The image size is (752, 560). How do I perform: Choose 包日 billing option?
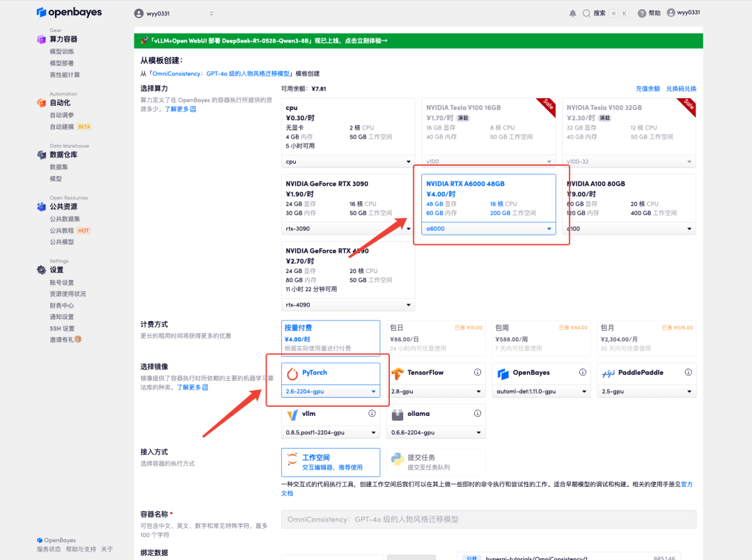click(x=436, y=338)
